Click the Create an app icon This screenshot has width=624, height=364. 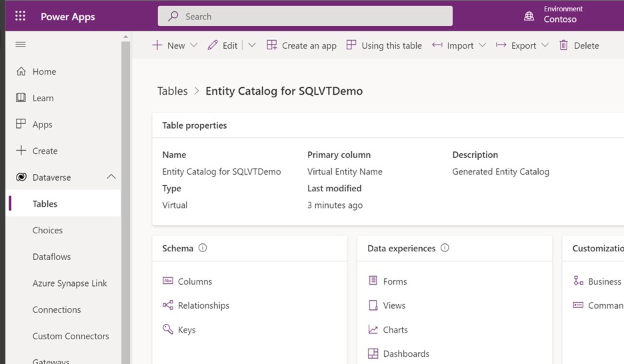(272, 45)
